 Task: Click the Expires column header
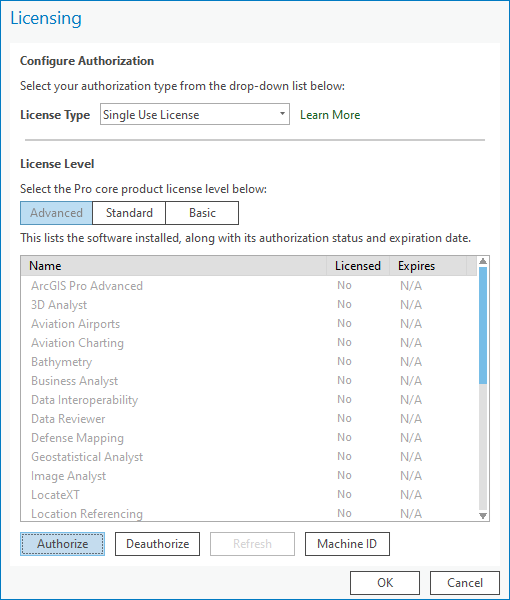428,266
